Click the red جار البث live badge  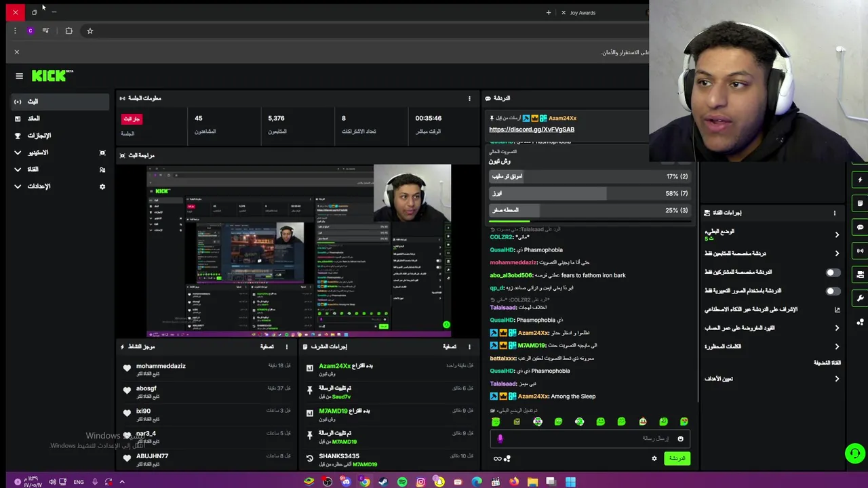[132, 119]
